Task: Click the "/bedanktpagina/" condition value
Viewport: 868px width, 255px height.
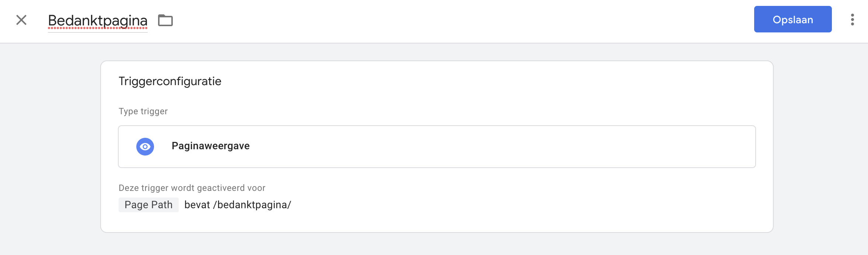Action: [x=252, y=205]
